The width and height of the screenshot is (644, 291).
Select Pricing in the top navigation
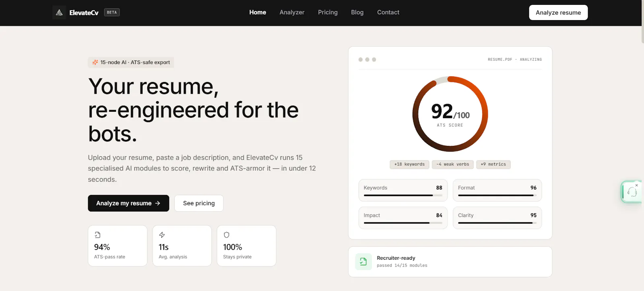point(328,12)
